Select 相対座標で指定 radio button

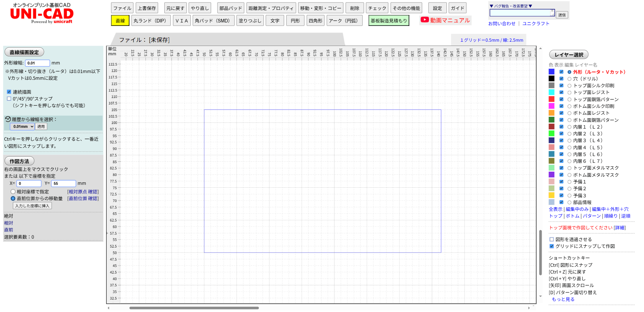[13, 192]
